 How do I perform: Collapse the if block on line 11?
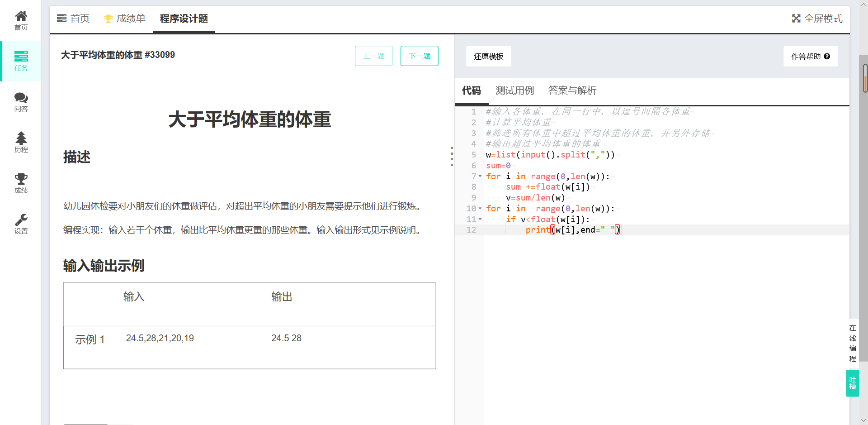point(480,219)
